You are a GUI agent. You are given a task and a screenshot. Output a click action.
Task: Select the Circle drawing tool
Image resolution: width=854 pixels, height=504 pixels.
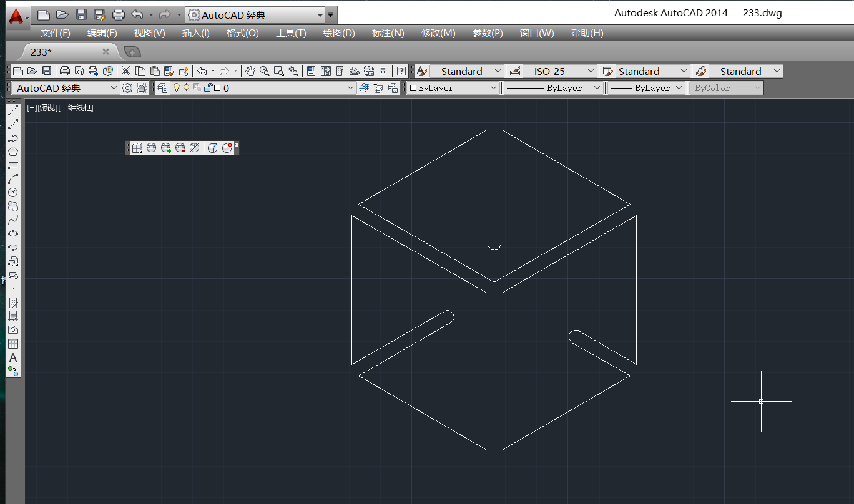(13, 192)
